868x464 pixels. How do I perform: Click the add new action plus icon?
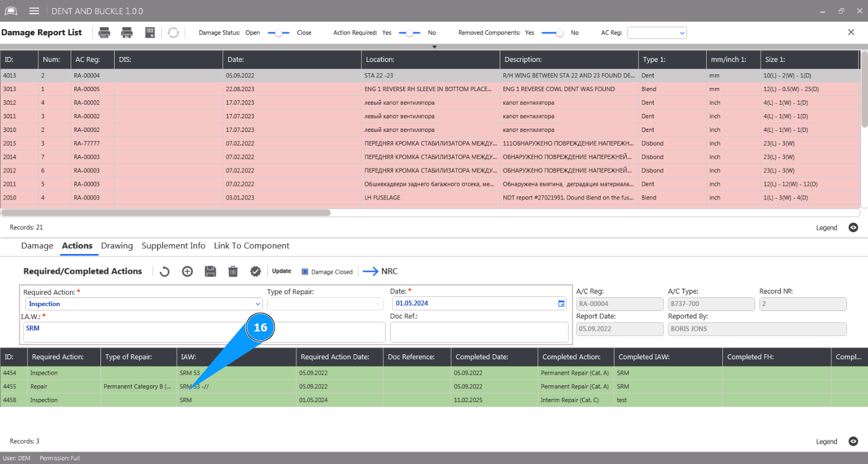click(187, 271)
